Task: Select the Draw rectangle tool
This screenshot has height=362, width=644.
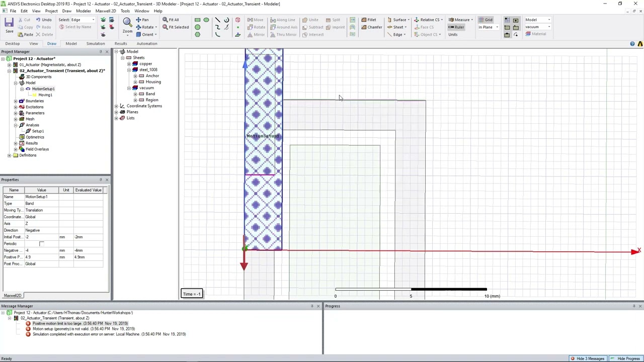Action: tap(197, 20)
